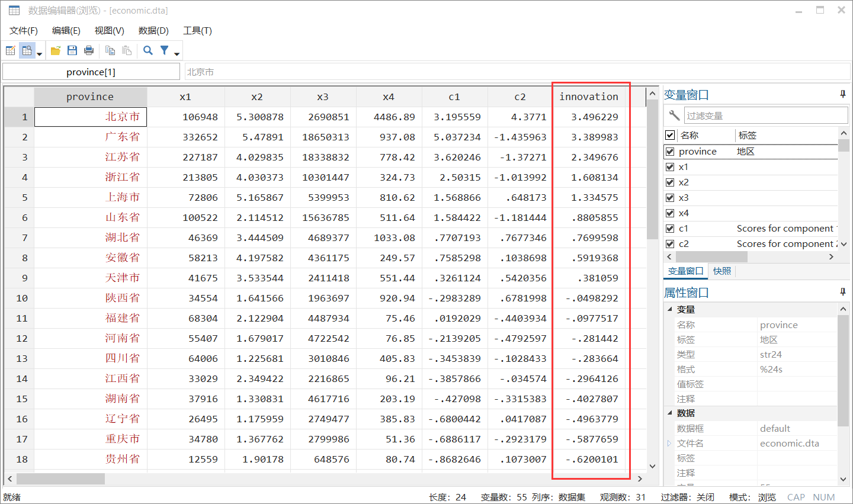
Task: Open the 编辑(E) menu
Action: coord(66,31)
